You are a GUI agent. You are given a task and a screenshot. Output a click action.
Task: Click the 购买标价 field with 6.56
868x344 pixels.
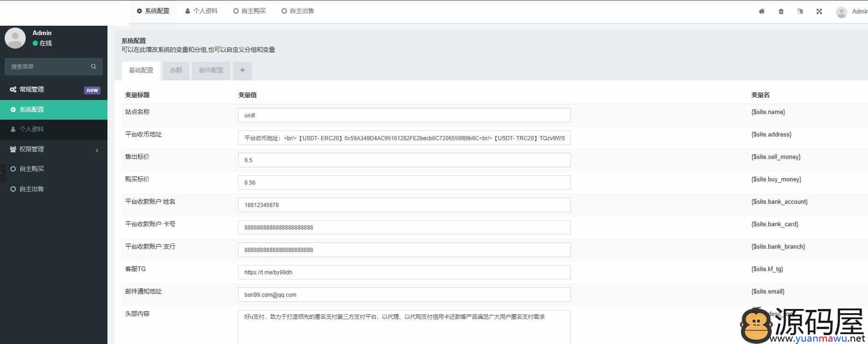[x=404, y=182]
